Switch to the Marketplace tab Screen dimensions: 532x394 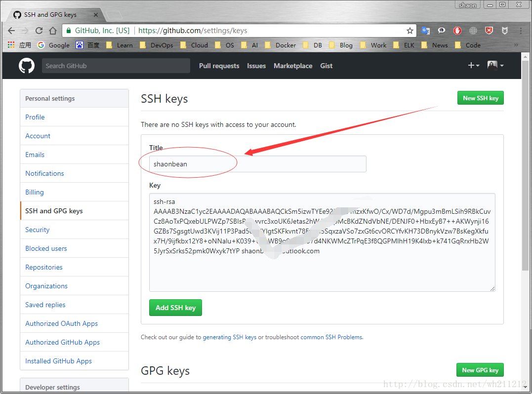point(292,66)
